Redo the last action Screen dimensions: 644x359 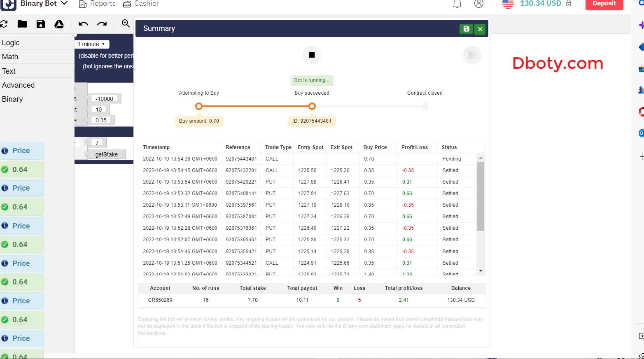click(102, 24)
